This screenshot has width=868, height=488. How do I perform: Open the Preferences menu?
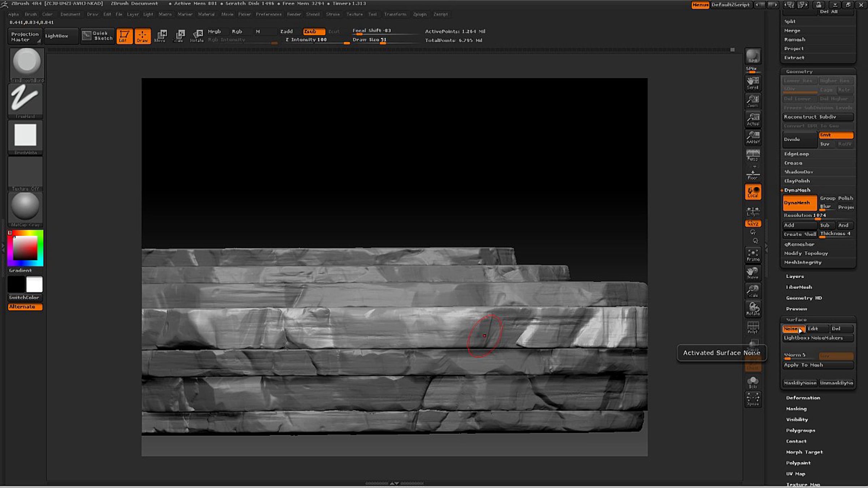[269, 14]
